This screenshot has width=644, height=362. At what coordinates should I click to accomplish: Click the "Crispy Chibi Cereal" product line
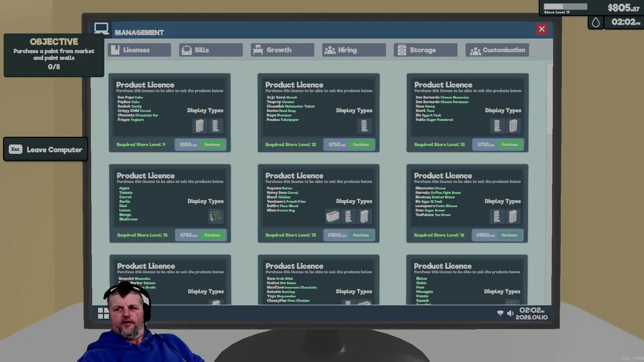pos(134,111)
